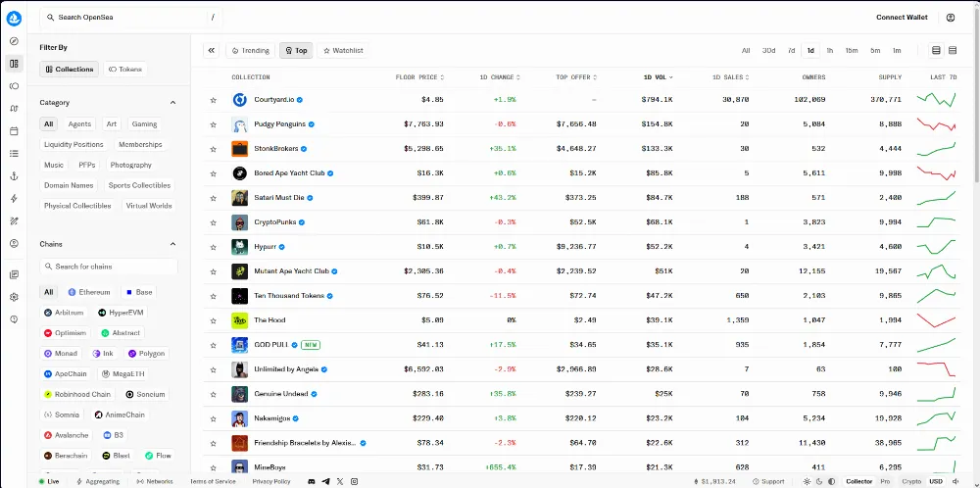The height and width of the screenshot is (488, 980).
Task: Collapse the Chains filter section
Action: click(x=173, y=244)
